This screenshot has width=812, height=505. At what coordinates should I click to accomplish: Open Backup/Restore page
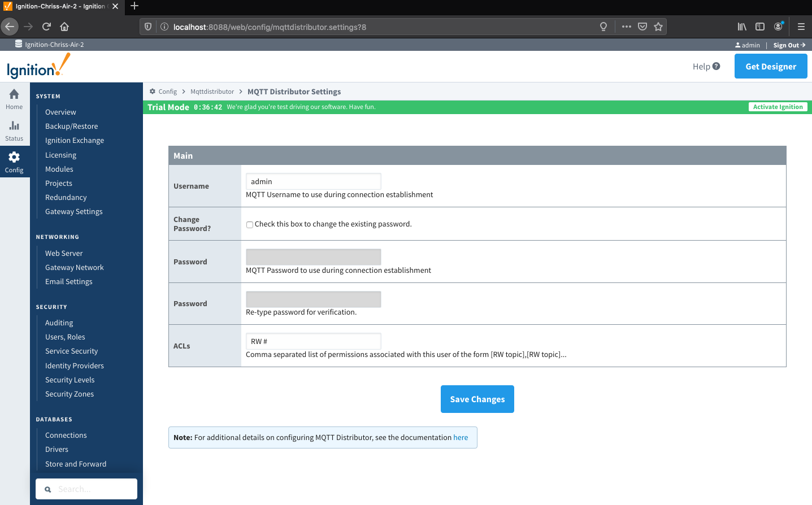coord(71,126)
